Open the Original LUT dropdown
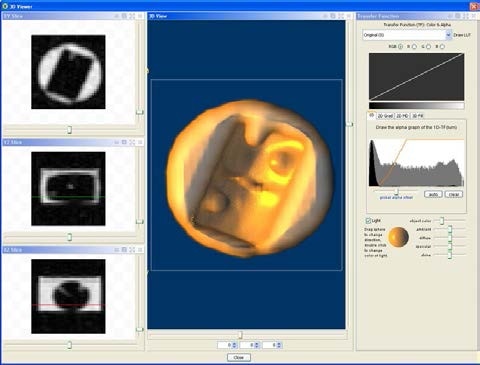The image size is (480, 365). [448, 35]
